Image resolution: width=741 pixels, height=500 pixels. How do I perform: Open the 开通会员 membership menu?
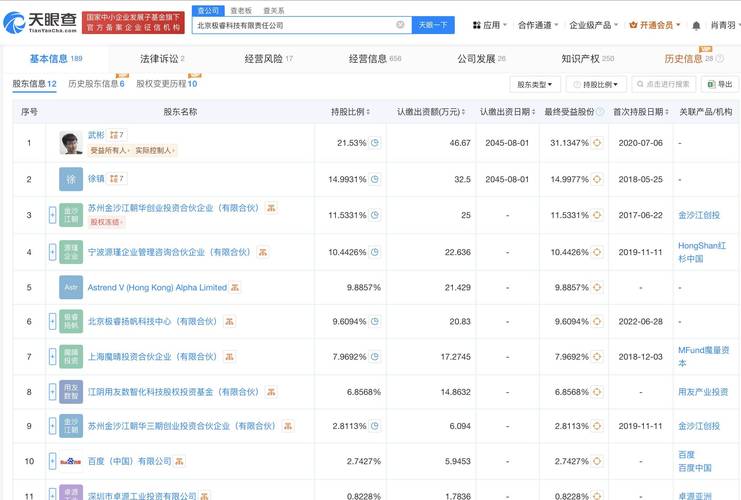655,25
